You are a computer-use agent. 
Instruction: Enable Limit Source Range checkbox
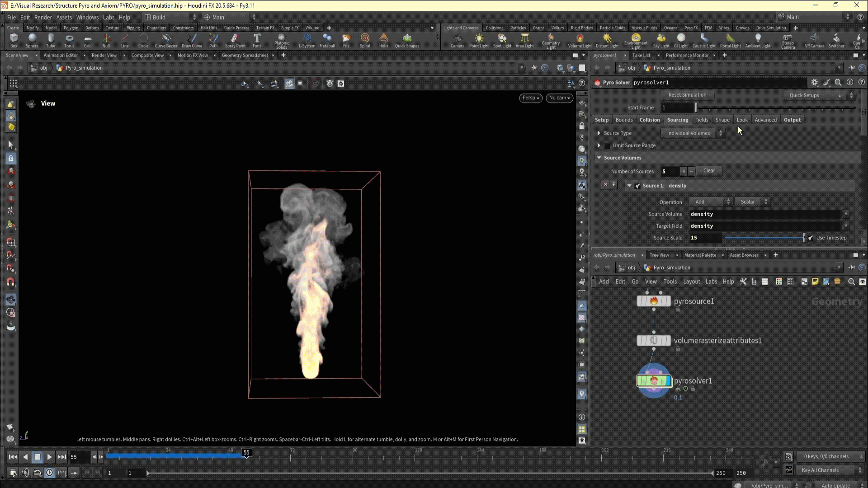[x=607, y=145]
